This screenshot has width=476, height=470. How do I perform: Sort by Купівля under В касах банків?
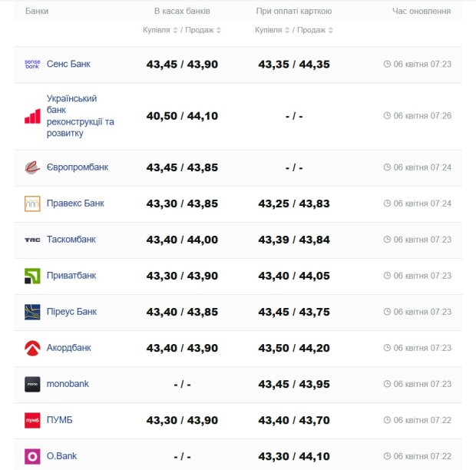coord(160,30)
